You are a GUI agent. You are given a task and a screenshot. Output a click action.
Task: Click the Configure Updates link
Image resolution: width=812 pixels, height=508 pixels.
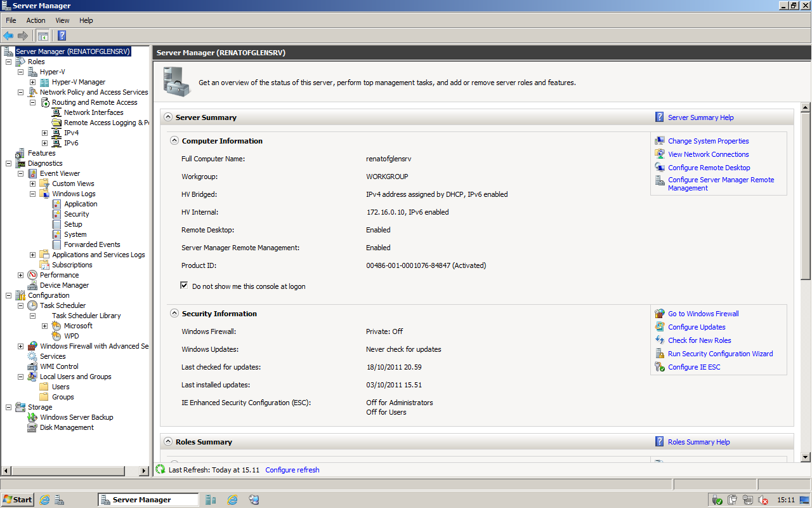coord(697,327)
